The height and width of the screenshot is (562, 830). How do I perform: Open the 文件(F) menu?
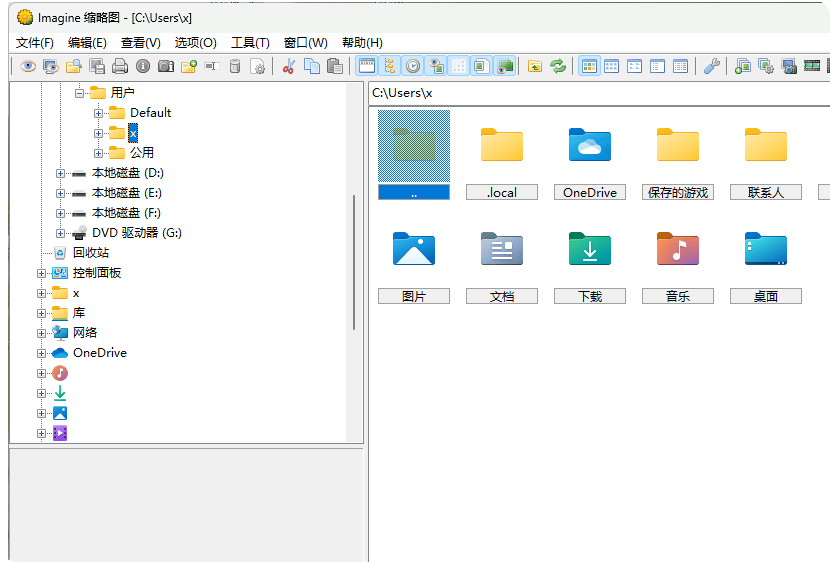(34, 43)
